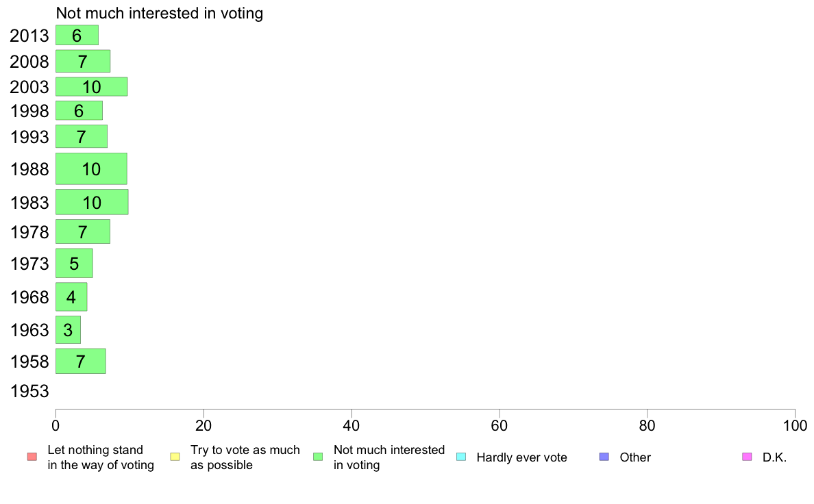Click the 'D.K.' legend label
This screenshot has width=814, height=504.
[774, 457]
